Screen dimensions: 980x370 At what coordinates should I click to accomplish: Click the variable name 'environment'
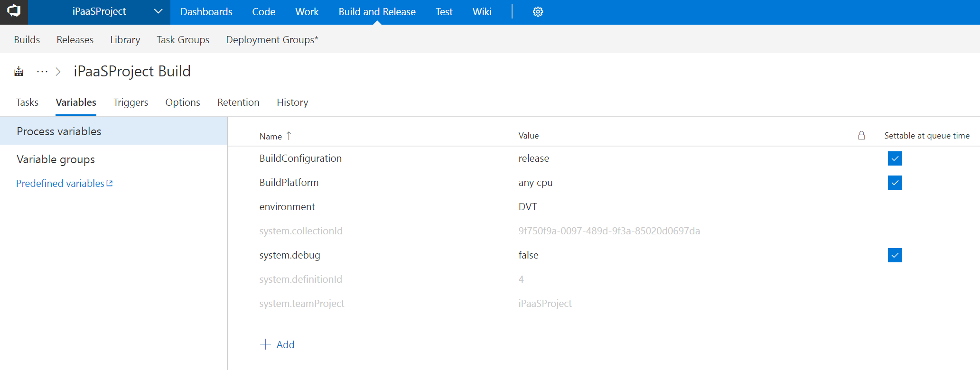[287, 207]
